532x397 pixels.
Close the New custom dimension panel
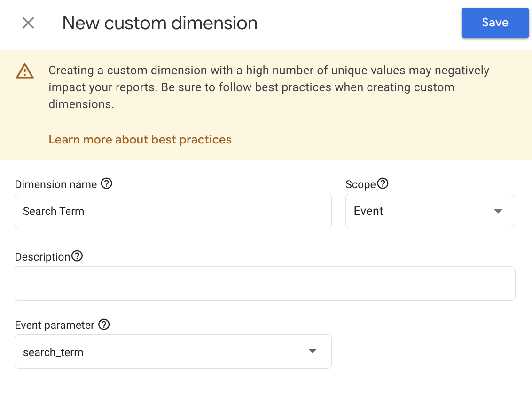pyautogui.click(x=28, y=23)
